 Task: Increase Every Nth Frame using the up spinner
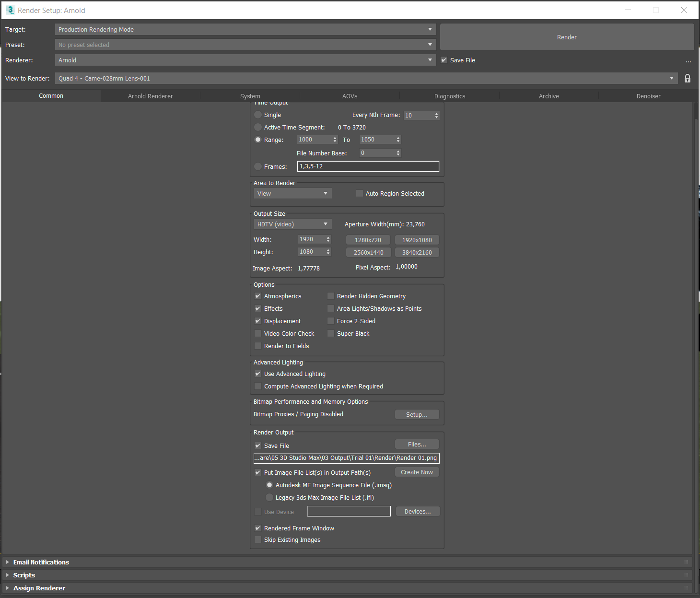point(435,113)
